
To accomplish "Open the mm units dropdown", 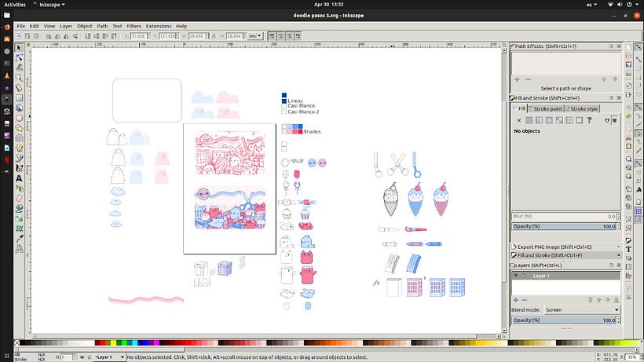I will (254, 36).
